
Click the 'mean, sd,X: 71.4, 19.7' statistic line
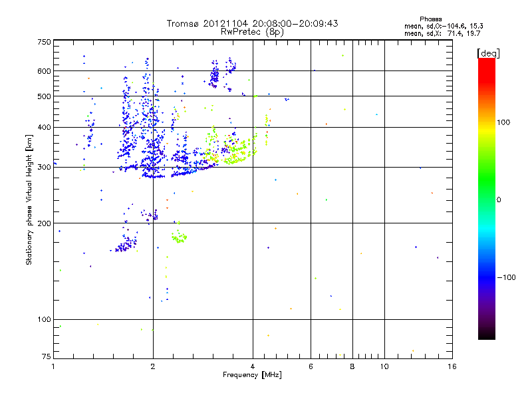point(442,33)
